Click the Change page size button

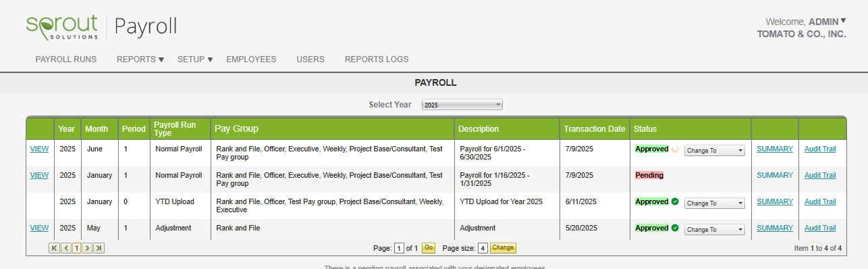pos(503,248)
